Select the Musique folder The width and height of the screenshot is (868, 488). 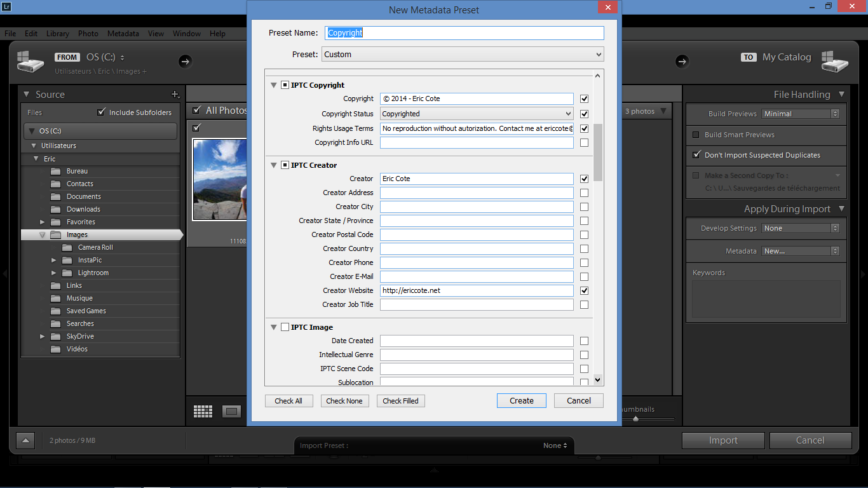coord(79,298)
